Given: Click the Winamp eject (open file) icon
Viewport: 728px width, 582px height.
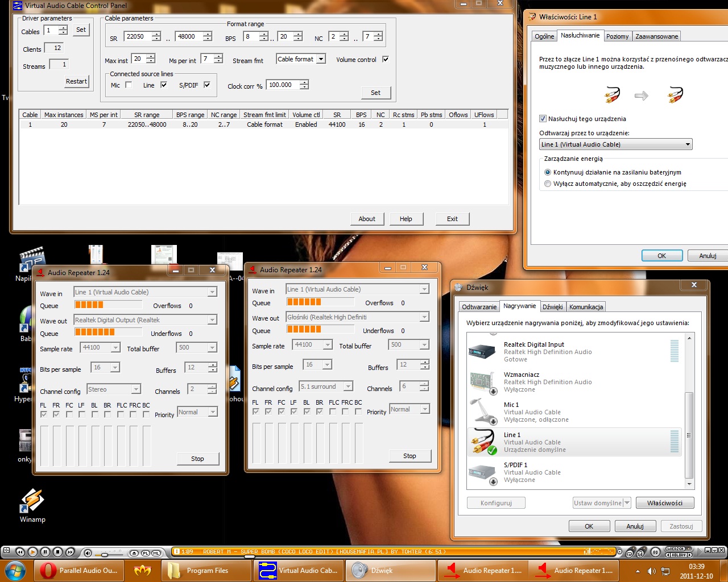Looking at the screenshot, I should point(134,552).
